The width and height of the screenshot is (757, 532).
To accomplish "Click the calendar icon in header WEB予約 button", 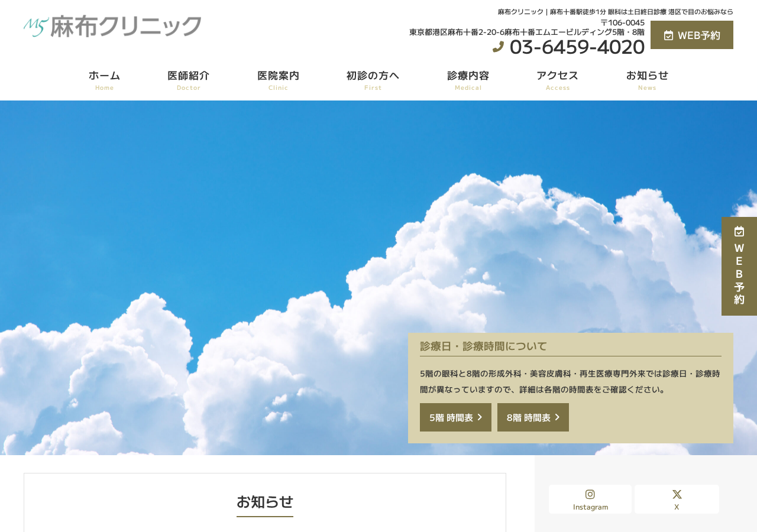I will 668,35.
